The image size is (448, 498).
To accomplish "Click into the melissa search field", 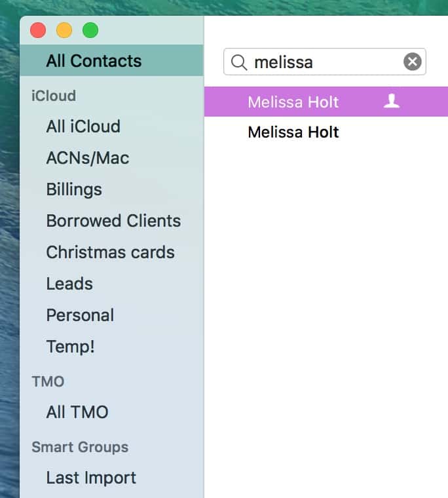I will pyautogui.click(x=321, y=62).
